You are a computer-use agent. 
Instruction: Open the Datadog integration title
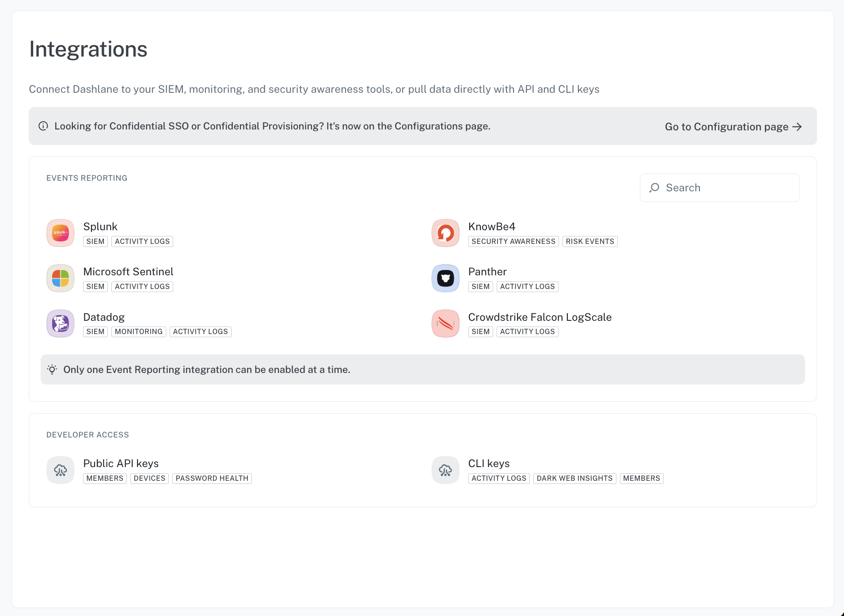tap(104, 317)
